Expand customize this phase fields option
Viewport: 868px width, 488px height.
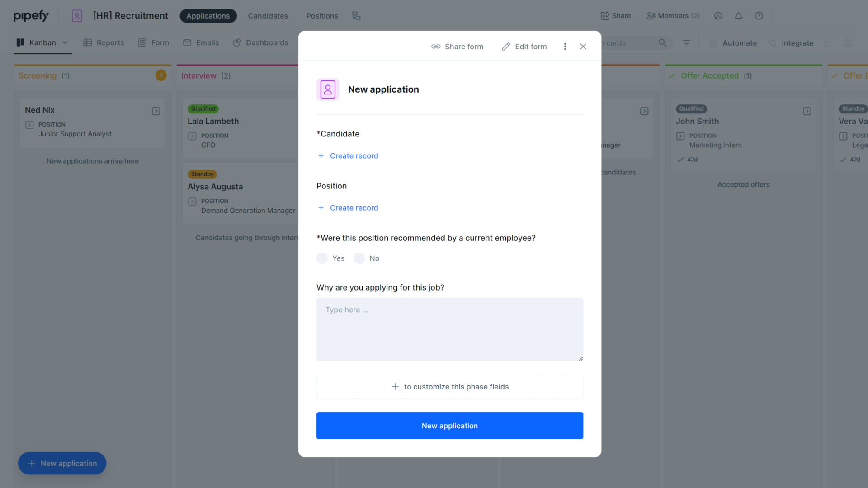(449, 387)
